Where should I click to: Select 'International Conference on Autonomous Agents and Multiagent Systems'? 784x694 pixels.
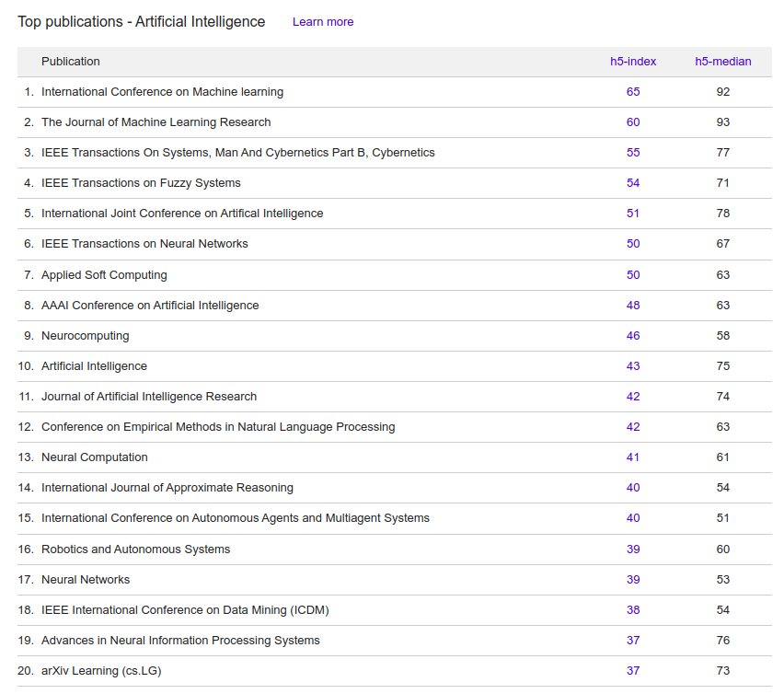[236, 518]
